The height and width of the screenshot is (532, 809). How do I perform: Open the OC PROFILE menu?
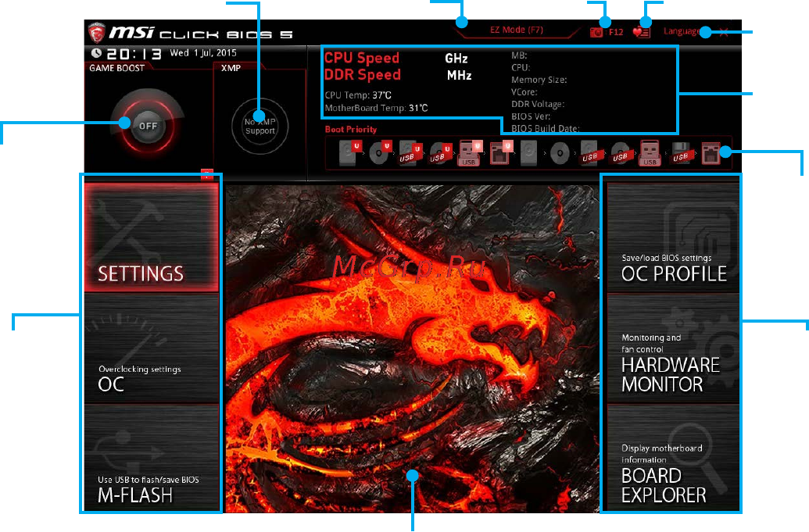(x=673, y=237)
